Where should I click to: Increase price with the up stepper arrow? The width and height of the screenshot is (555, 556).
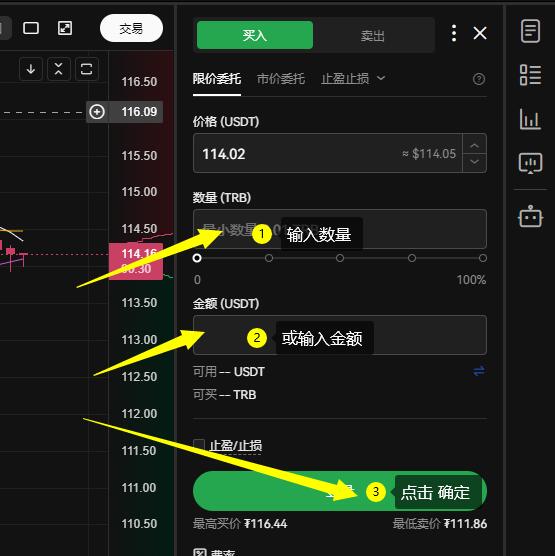point(474,145)
